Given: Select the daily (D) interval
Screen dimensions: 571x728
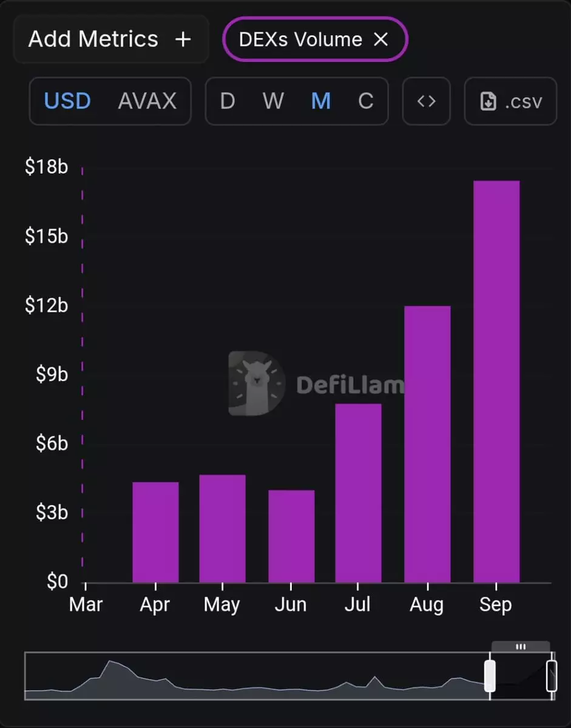Looking at the screenshot, I should (228, 101).
